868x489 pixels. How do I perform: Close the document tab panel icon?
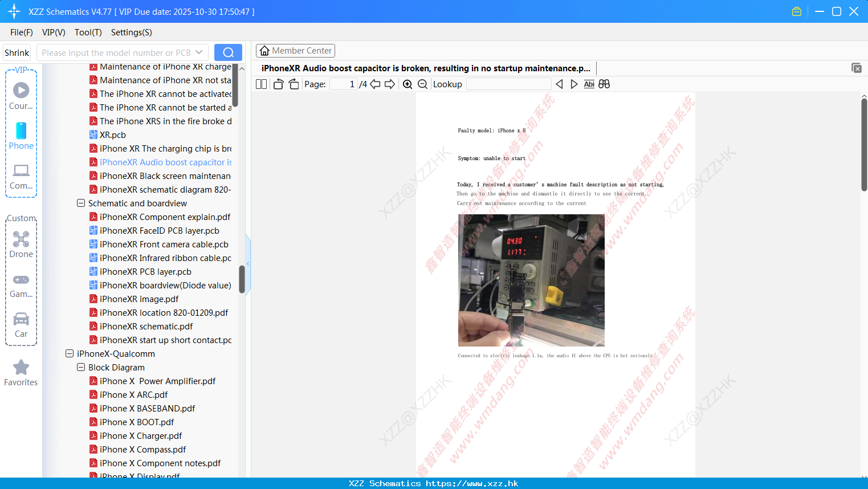[857, 68]
